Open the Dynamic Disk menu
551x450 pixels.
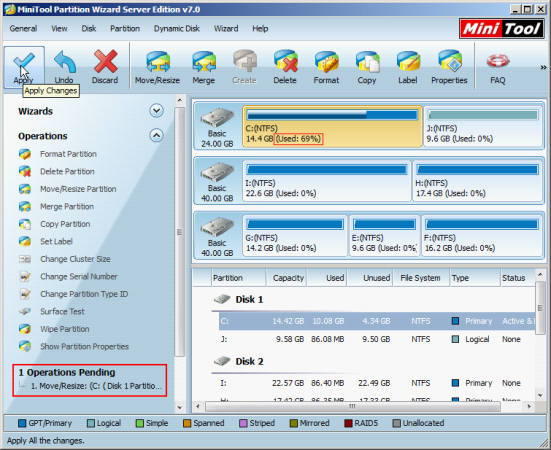177,28
